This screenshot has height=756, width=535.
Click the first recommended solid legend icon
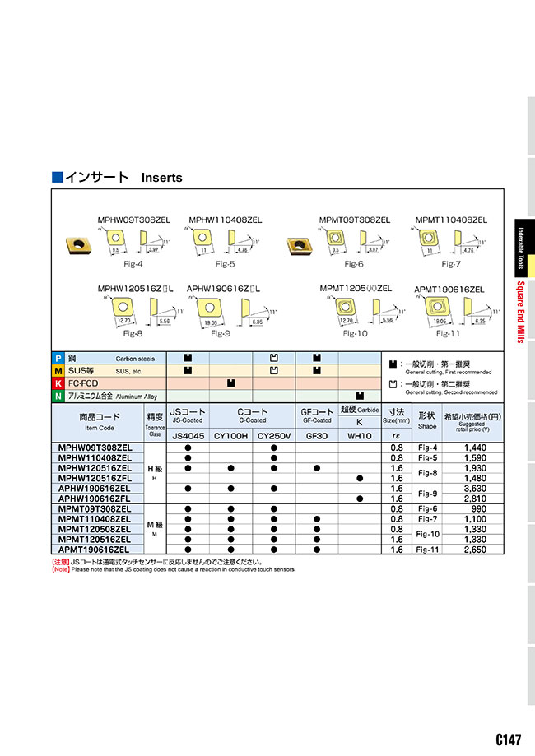point(392,363)
